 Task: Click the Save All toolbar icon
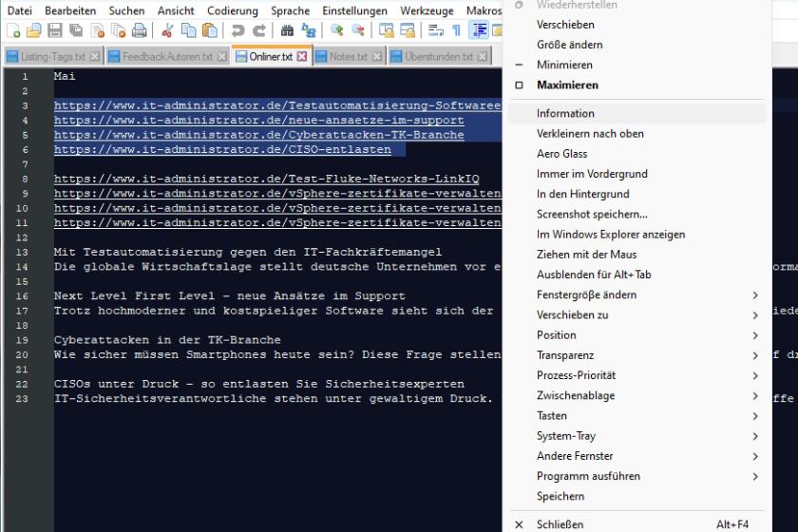click(x=76, y=30)
